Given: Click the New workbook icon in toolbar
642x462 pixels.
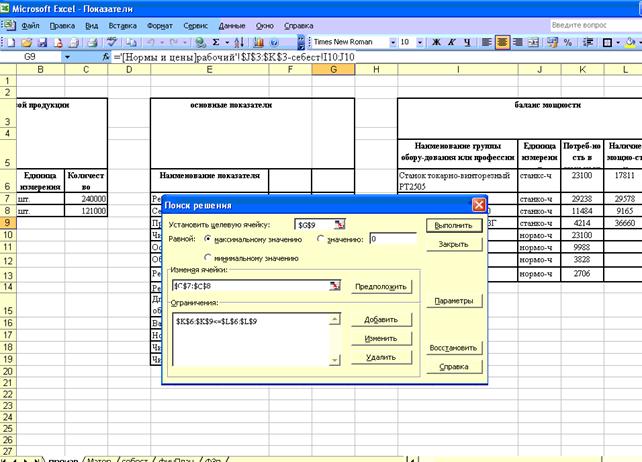Looking at the screenshot, I should click(11, 42).
